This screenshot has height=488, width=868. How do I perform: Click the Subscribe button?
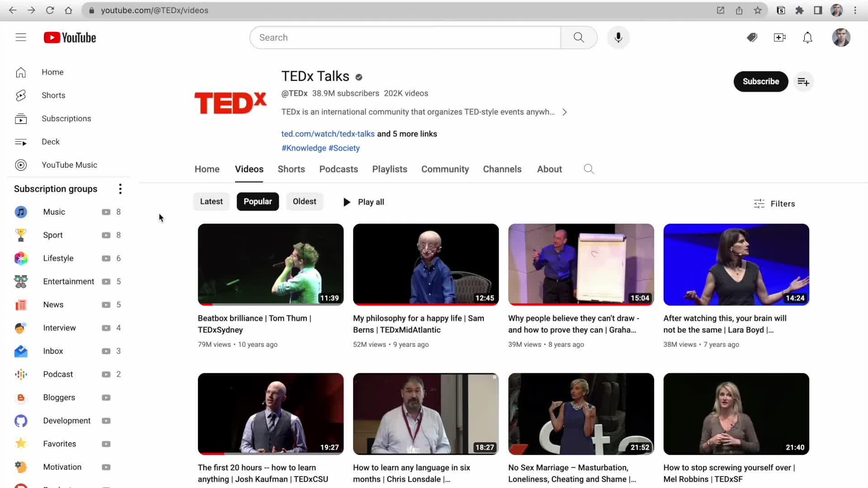(x=760, y=82)
